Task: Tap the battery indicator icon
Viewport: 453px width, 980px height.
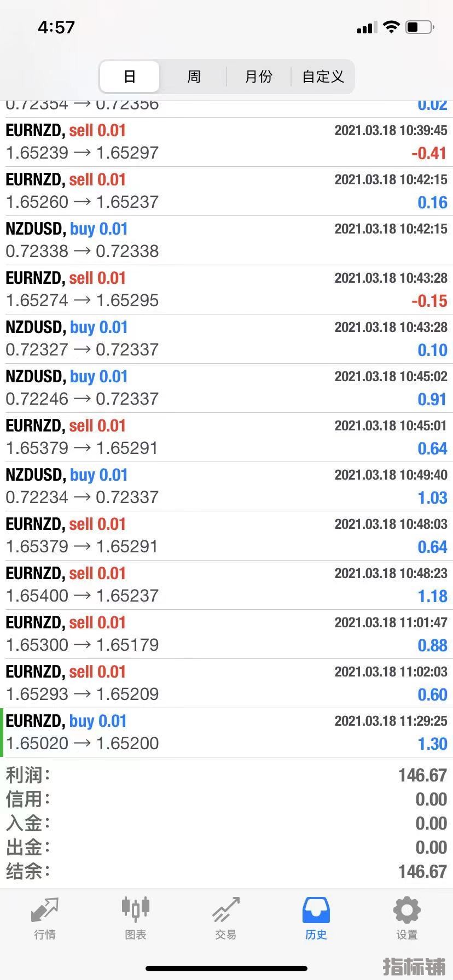Action: [x=420, y=27]
